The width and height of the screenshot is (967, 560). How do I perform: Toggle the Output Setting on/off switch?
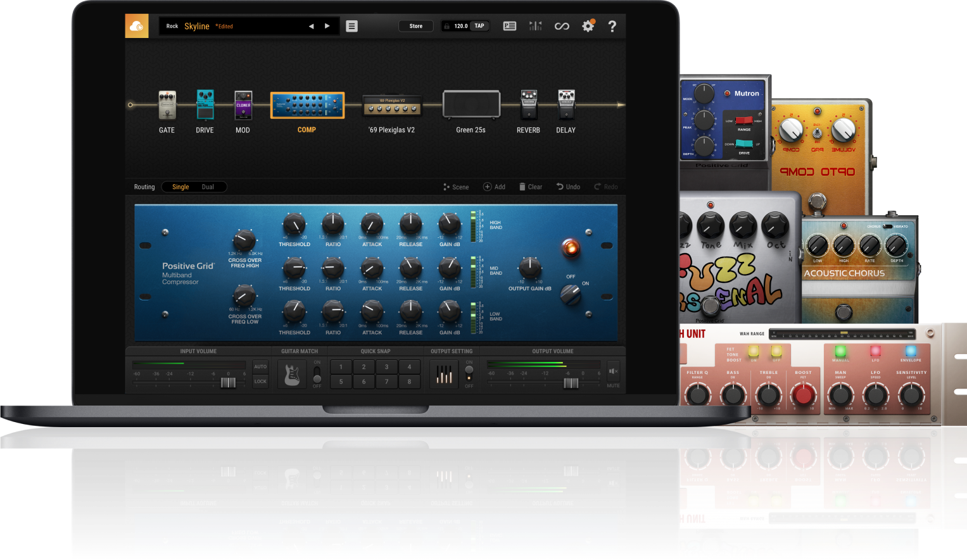(x=469, y=373)
